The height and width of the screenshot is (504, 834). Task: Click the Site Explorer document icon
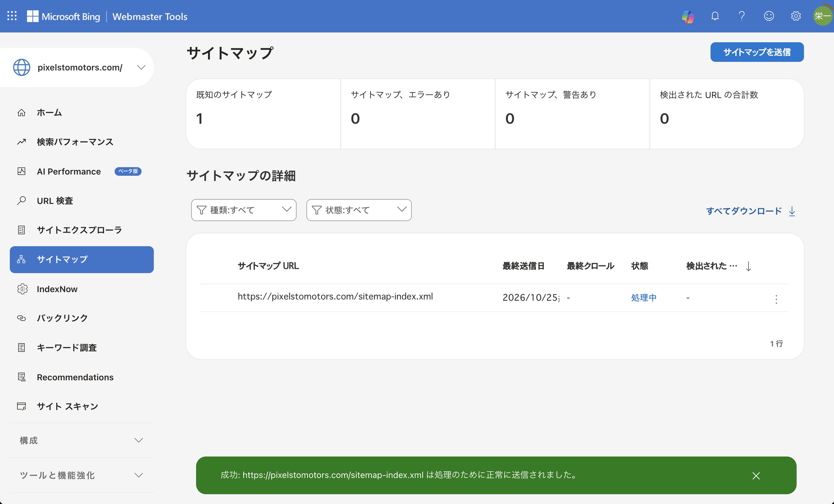coord(22,230)
